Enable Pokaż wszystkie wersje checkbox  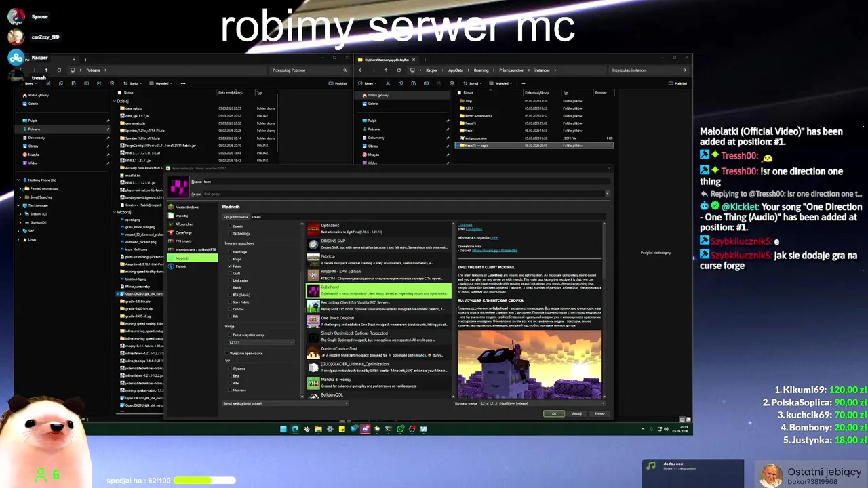pyautogui.click(x=229, y=335)
